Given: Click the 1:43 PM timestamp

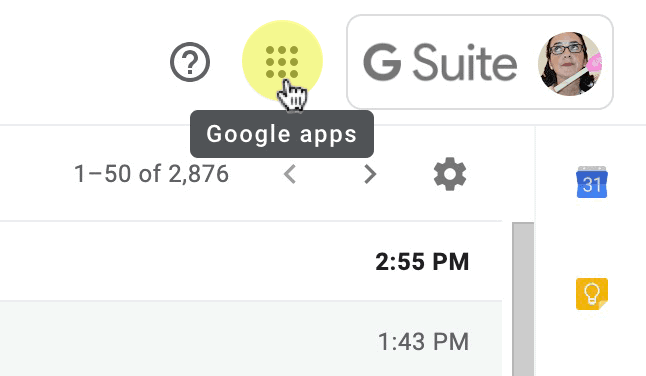Looking at the screenshot, I should coord(424,342).
